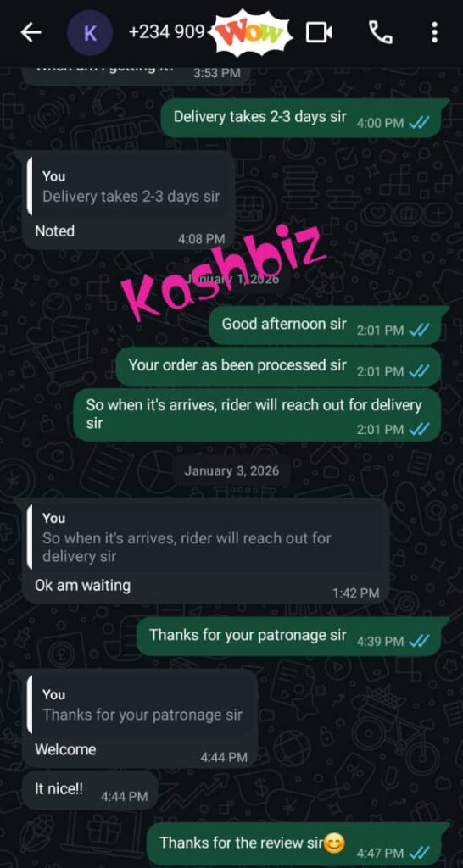Select the rider delivery message at 2:01 PM
The image size is (463, 868).
[258, 415]
